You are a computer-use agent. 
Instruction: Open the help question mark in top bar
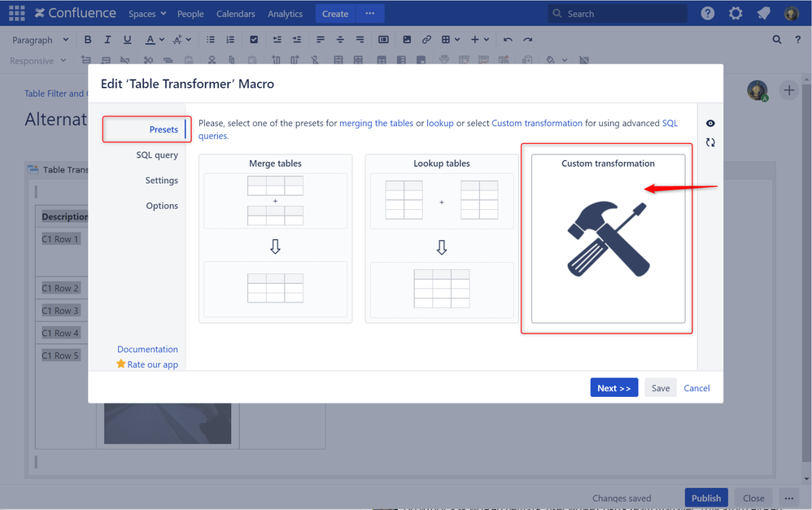pyautogui.click(x=707, y=14)
